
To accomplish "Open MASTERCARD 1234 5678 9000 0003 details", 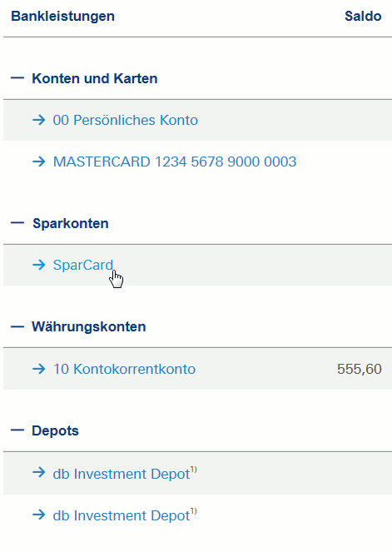I will pos(175,162).
